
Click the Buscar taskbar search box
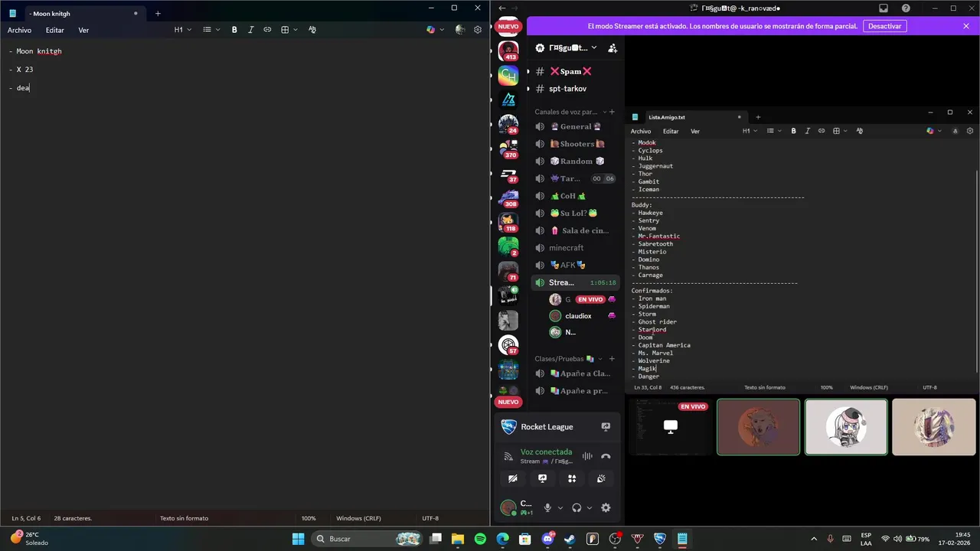367,539
